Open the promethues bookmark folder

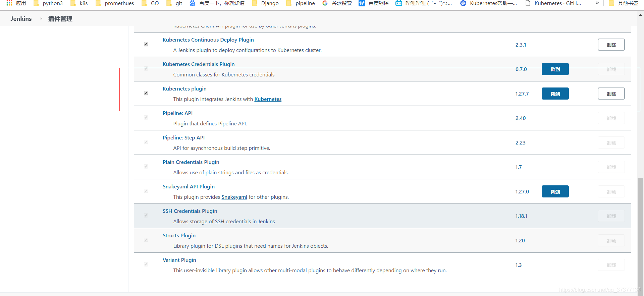click(115, 3)
